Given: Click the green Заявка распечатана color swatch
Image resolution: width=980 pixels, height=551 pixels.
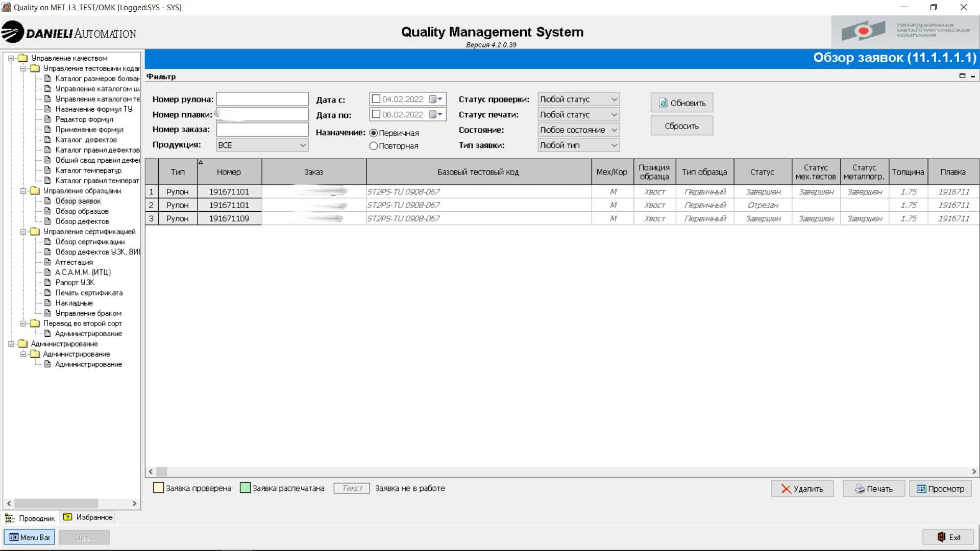Looking at the screenshot, I should [245, 488].
